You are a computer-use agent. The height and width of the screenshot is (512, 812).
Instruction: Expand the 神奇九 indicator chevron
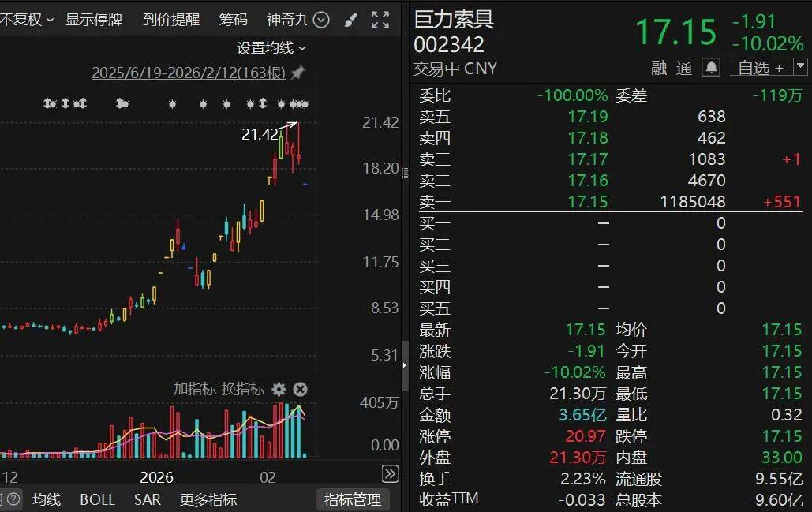[320, 20]
